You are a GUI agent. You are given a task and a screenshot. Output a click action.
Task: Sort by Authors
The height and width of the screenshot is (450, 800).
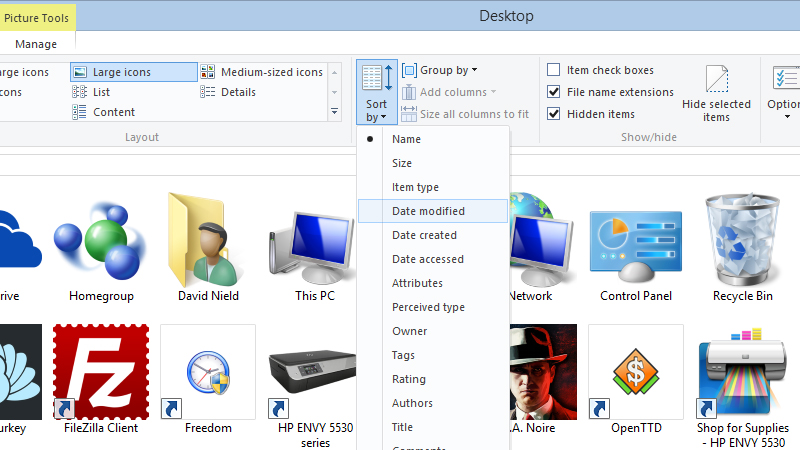click(x=433, y=403)
